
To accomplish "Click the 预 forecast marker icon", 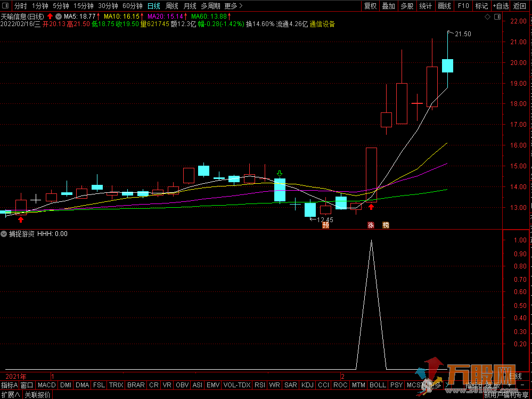I will [326, 225].
